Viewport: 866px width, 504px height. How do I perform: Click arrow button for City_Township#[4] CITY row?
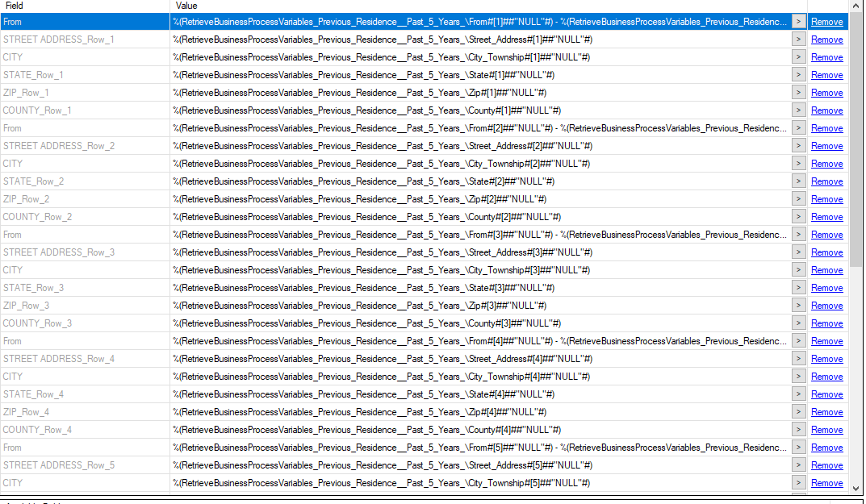coord(799,376)
